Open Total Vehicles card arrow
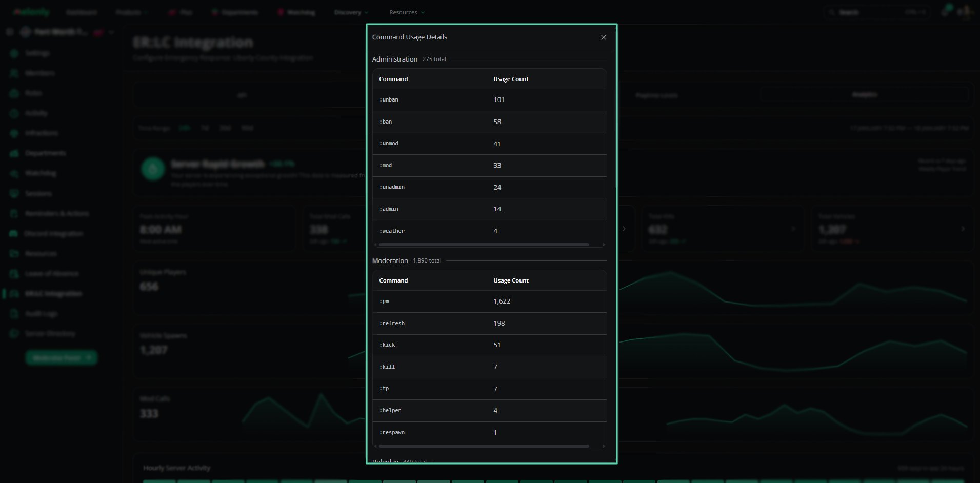This screenshot has width=980, height=483. (x=963, y=229)
